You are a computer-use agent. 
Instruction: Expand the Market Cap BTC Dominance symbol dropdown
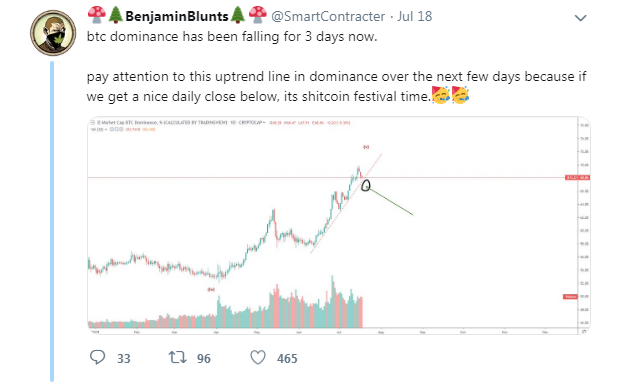[264, 123]
